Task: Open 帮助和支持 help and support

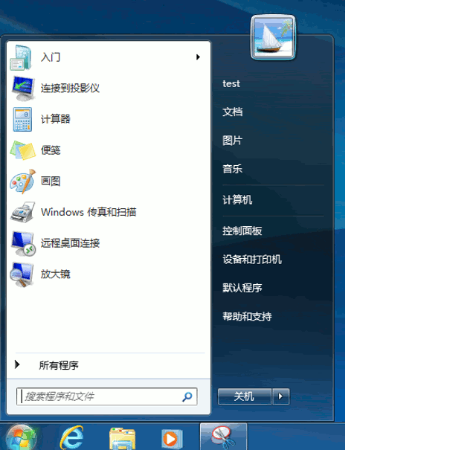Action: [247, 316]
